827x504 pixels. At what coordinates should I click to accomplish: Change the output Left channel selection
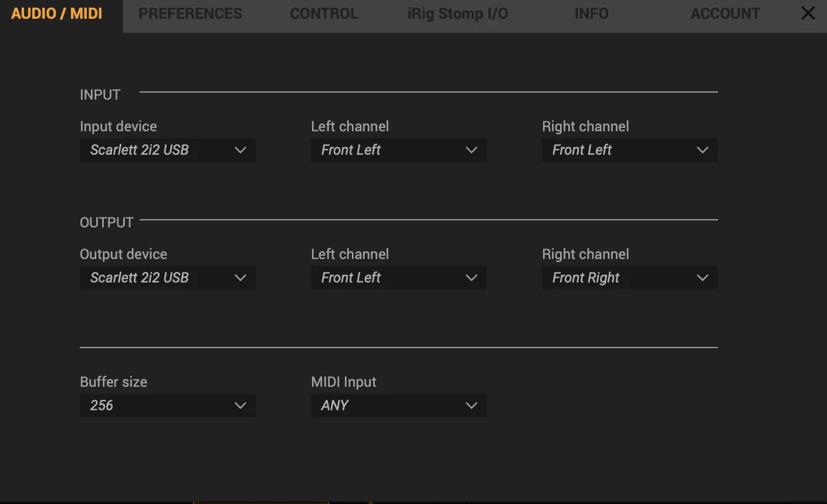(x=398, y=278)
